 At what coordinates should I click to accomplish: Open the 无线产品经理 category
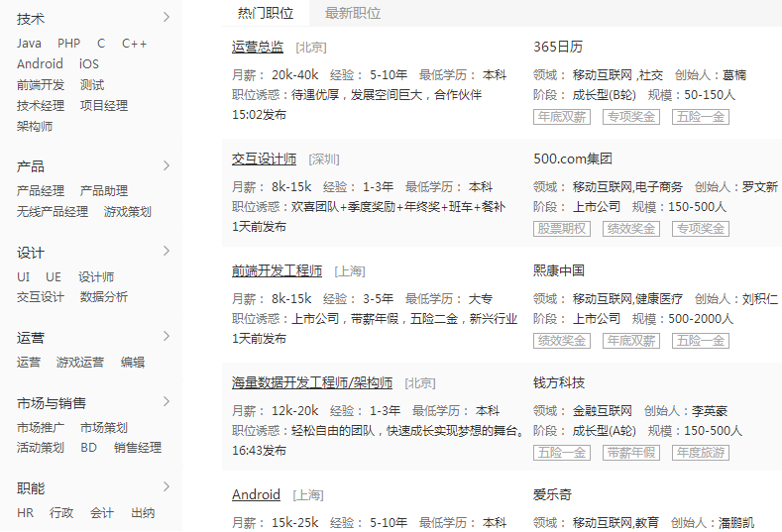click(x=53, y=211)
